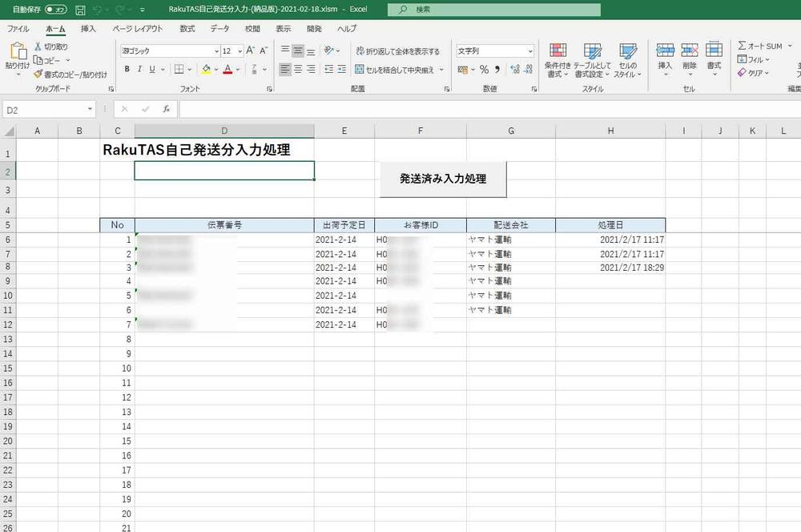Apply red font color A
Viewport: 801px width, 532px height.
click(x=227, y=69)
